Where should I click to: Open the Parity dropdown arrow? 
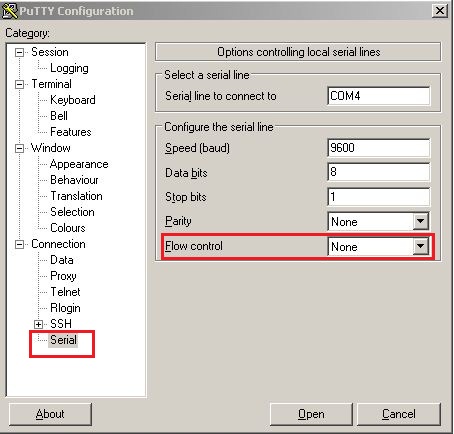[421, 221]
